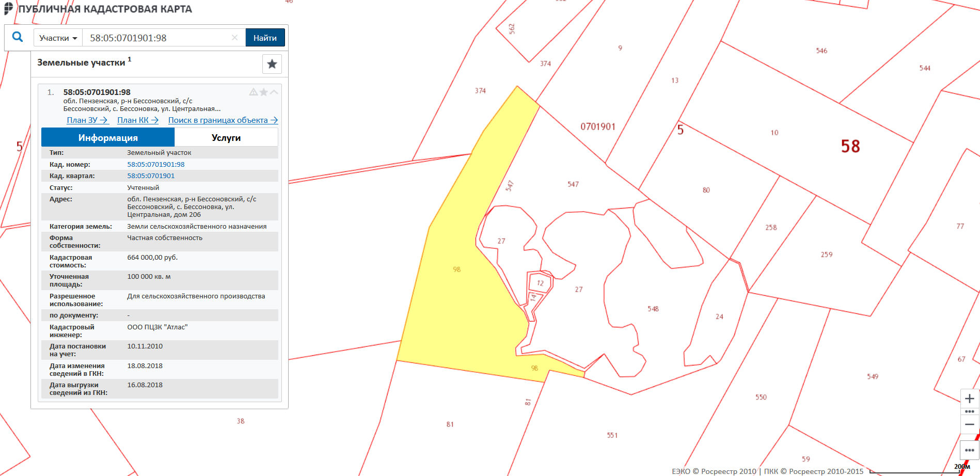This screenshot has height=476, width=980.
Task: Select the status value Учтенный
Action: click(143, 187)
